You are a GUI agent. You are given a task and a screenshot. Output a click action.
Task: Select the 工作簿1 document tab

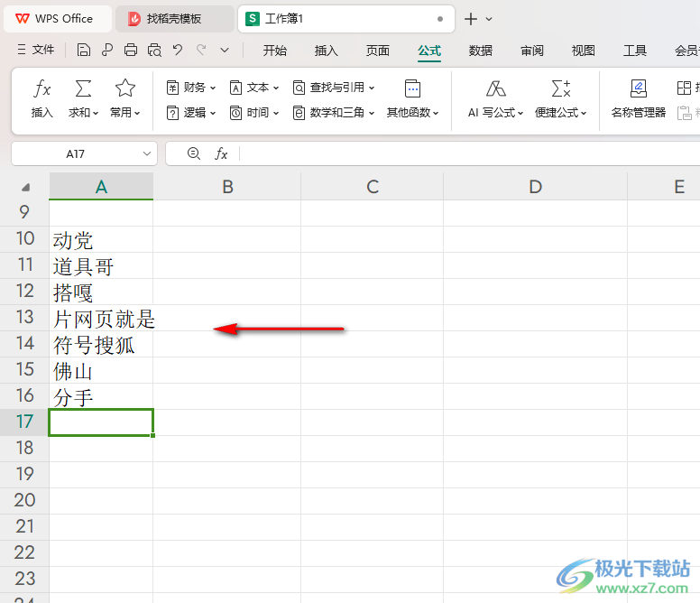346,19
